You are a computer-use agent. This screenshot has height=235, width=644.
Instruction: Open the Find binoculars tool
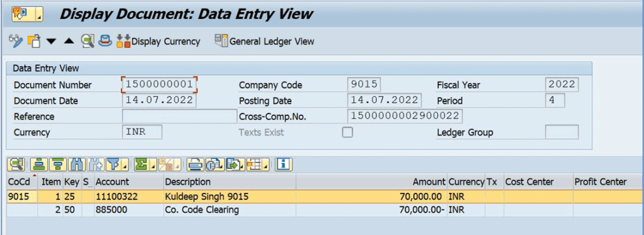point(76,164)
